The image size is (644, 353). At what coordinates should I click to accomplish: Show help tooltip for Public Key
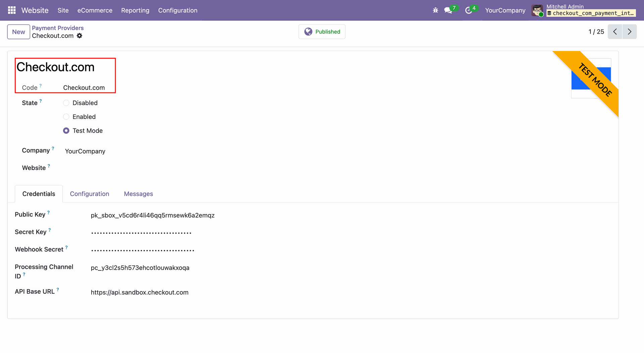click(49, 212)
